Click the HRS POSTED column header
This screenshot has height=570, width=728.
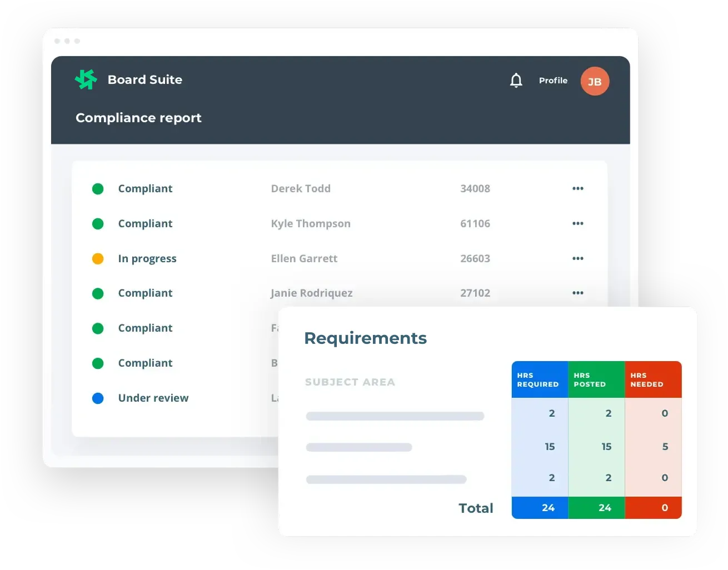point(596,379)
